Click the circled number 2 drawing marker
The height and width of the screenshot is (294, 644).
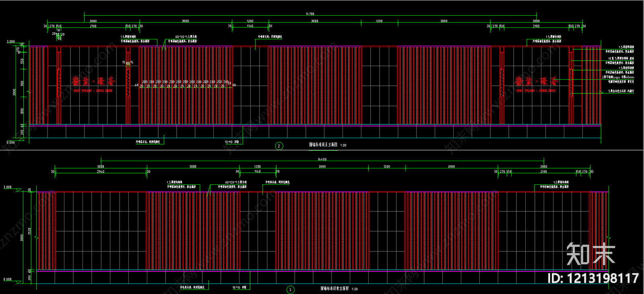pos(279,146)
